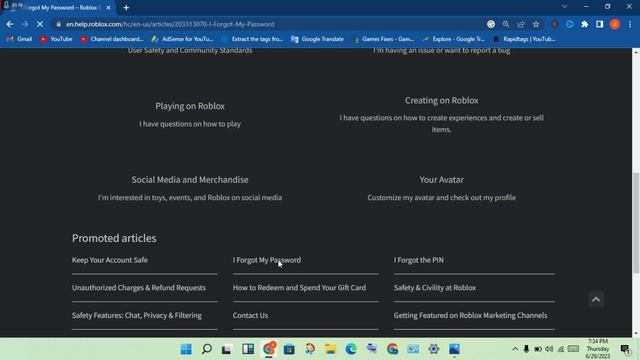Click the scroll-to-top arrow button
Screen dimensions: 640x360
coord(596,300)
